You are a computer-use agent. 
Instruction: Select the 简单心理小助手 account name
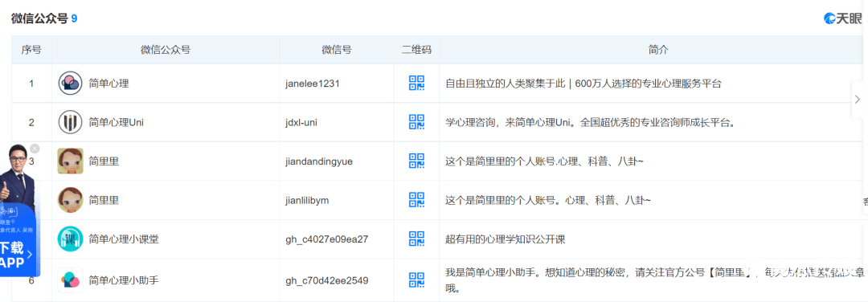pyautogui.click(x=124, y=280)
